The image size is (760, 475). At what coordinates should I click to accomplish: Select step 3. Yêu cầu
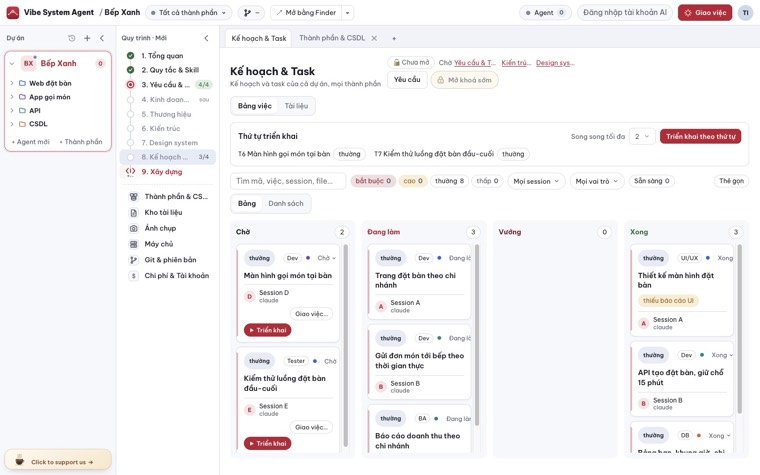pos(168,84)
